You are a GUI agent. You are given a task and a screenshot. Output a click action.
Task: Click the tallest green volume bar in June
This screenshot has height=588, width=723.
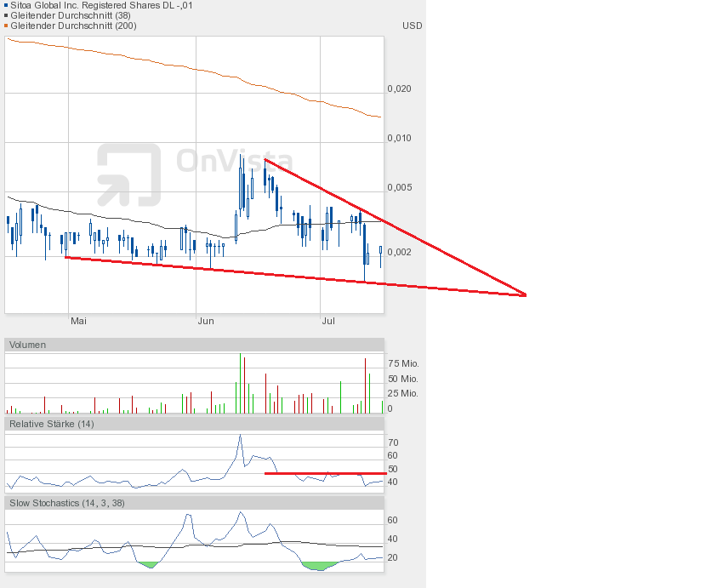tap(240, 383)
